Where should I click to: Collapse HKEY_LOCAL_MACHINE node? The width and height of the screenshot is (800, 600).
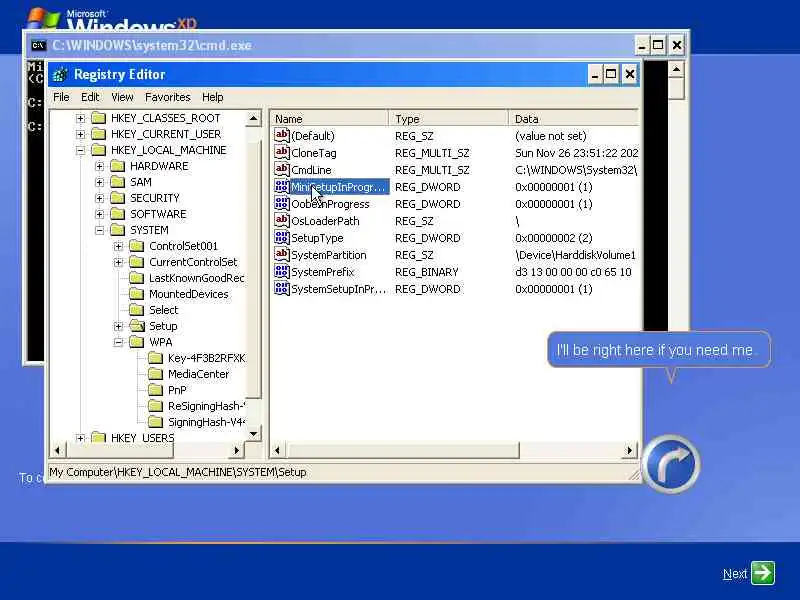(x=80, y=151)
